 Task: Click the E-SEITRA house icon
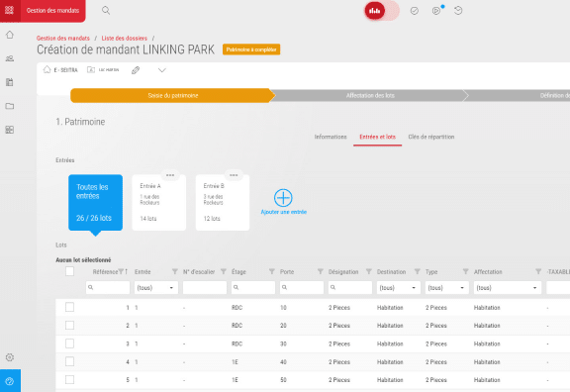pos(47,69)
